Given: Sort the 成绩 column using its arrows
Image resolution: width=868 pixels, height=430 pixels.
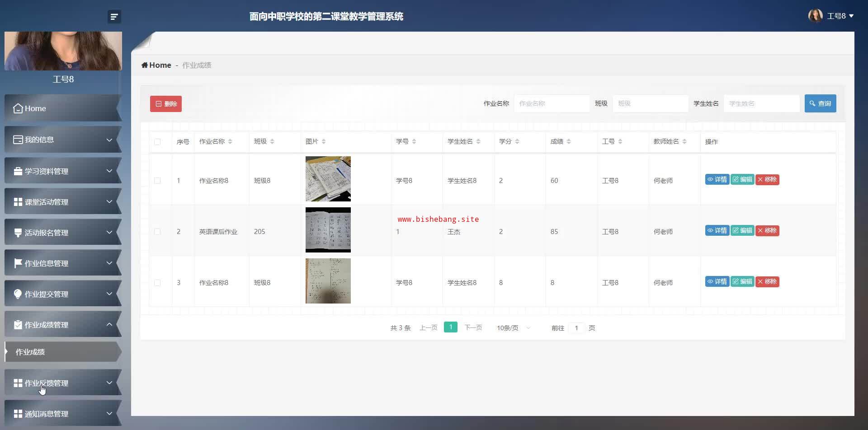Looking at the screenshot, I should [x=569, y=141].
